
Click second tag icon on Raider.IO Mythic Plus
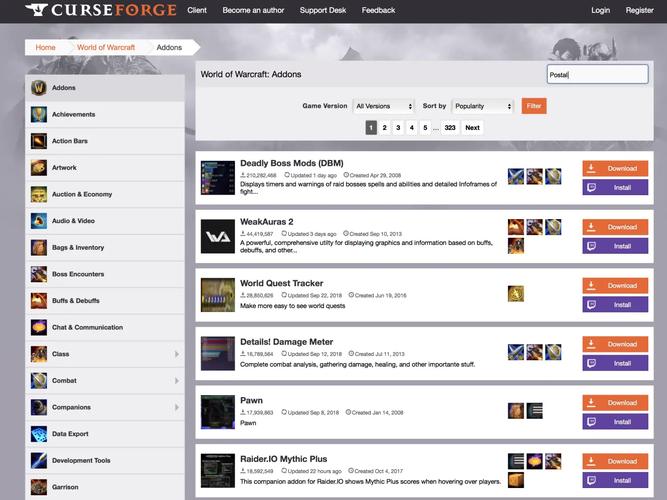point(535,461)
